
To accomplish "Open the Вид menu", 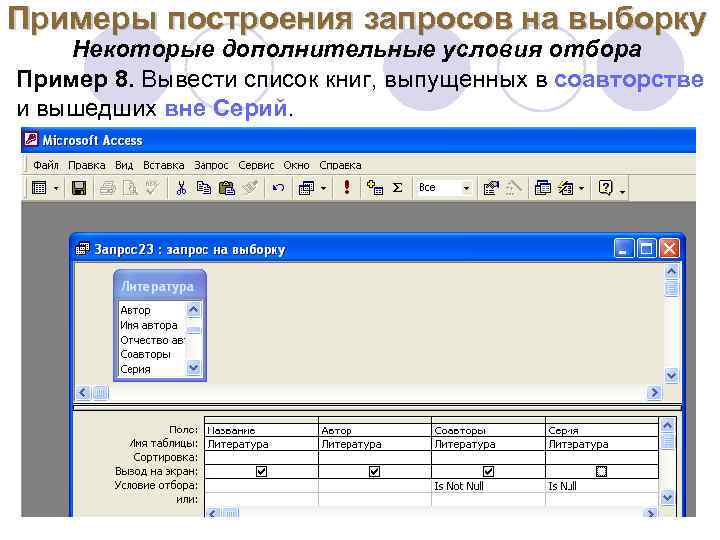I will pos(124,165).
